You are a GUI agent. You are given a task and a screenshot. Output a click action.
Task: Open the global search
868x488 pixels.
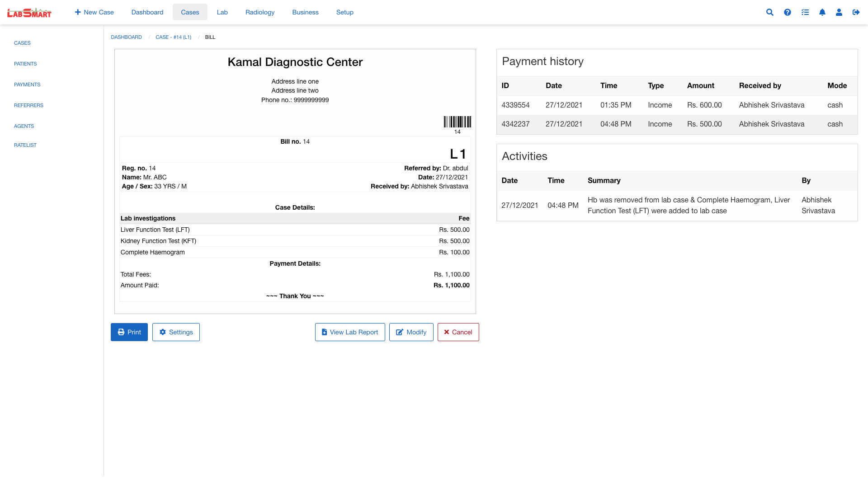click(x=769, y=12)
